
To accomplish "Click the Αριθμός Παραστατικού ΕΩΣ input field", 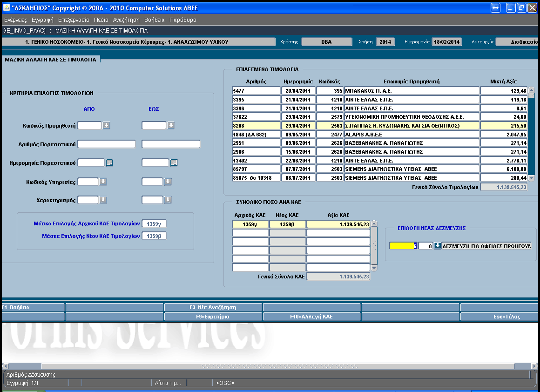I will 171,144.
